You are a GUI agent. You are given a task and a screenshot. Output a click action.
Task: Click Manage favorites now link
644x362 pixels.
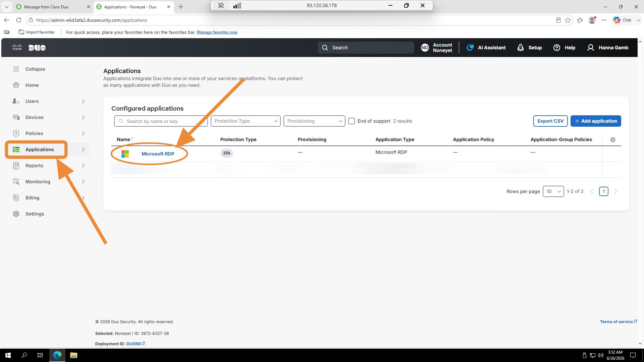pos(217,32)
